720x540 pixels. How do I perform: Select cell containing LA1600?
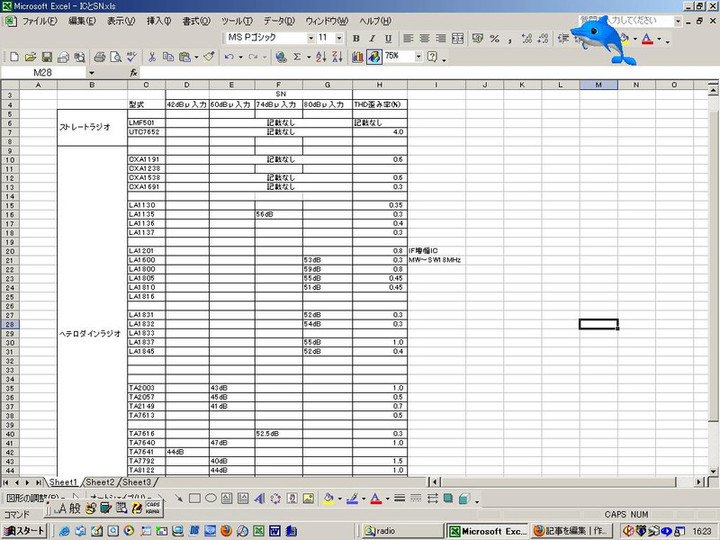(x=146, y=260)
